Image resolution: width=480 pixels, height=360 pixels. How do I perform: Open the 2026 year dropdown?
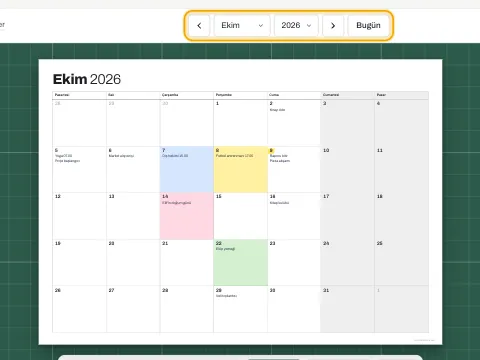tap(296, 25)
